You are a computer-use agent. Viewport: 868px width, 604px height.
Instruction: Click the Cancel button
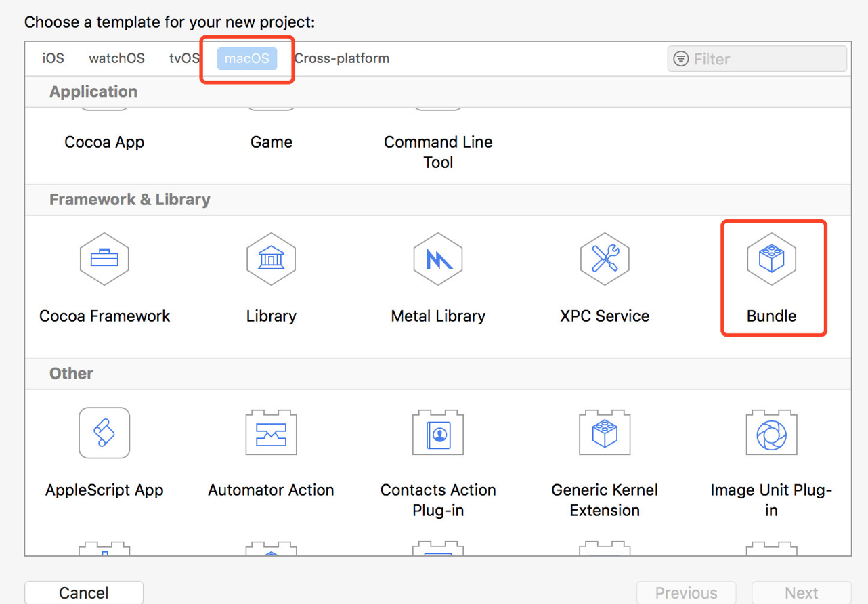pyautogui.click(x=84, y=592)
